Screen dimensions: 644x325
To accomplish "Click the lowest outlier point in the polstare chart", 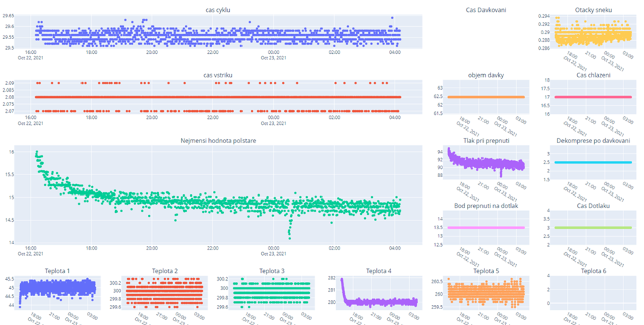I will coord(289,238).
